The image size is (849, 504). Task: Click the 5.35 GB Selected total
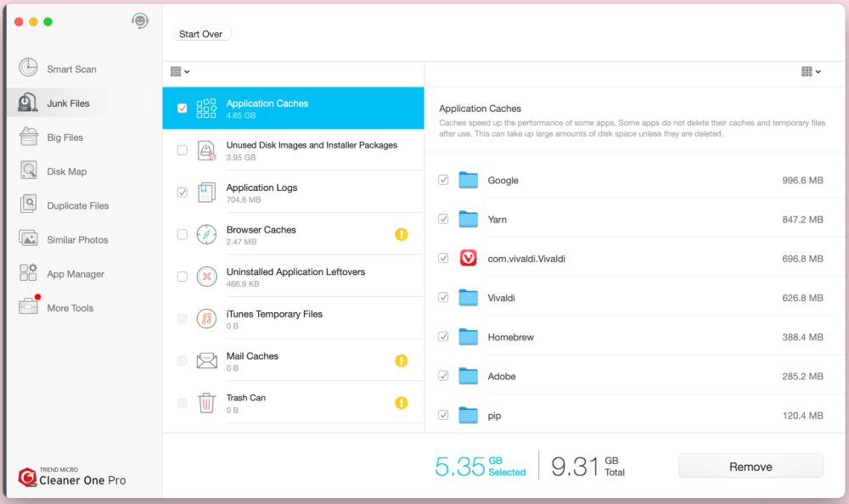tap(481, 466)
